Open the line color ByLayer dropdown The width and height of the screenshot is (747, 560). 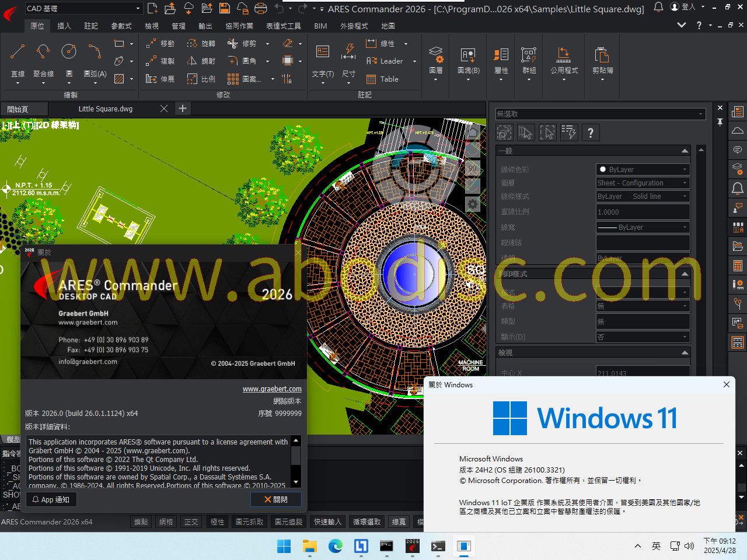click(643, 169)
